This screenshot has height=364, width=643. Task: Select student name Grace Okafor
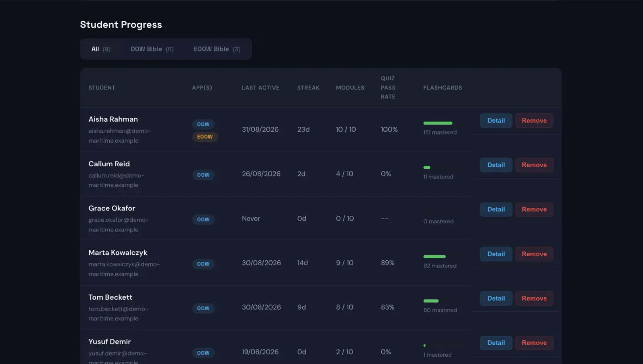[112, 208]
